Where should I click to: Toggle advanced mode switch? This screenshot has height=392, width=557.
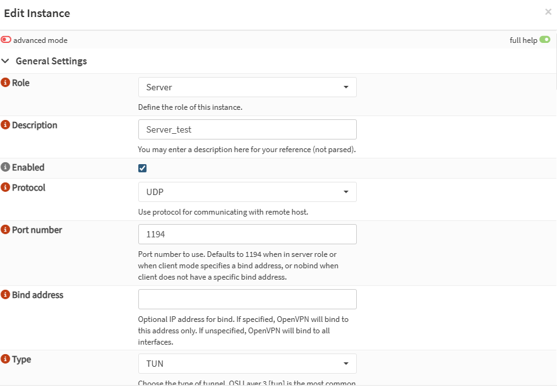(6, 40)
